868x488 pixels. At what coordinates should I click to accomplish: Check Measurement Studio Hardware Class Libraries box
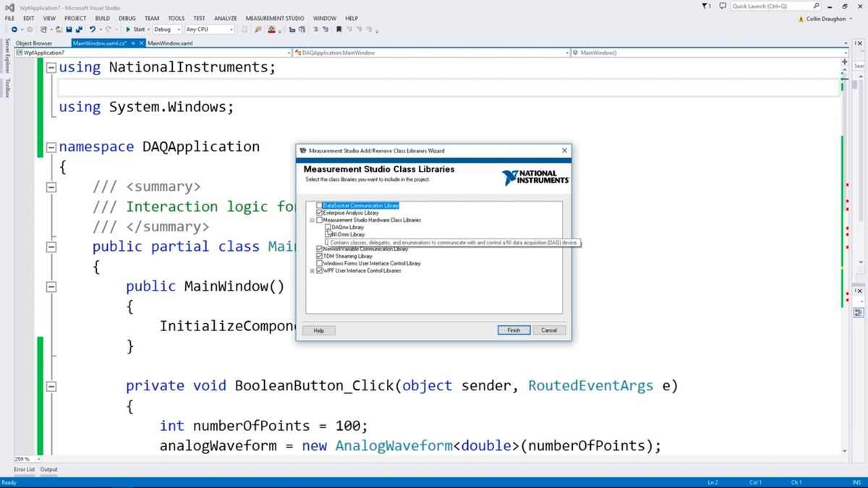pos(320,220)
